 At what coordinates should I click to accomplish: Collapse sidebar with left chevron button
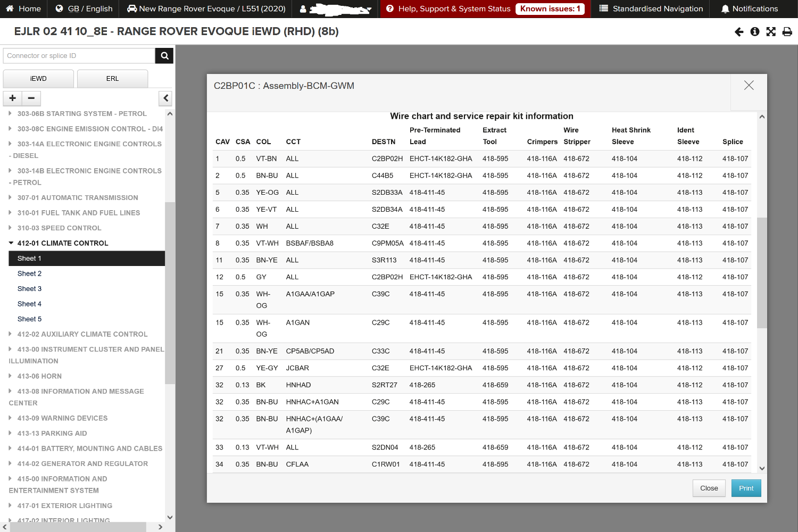[166, 98]
